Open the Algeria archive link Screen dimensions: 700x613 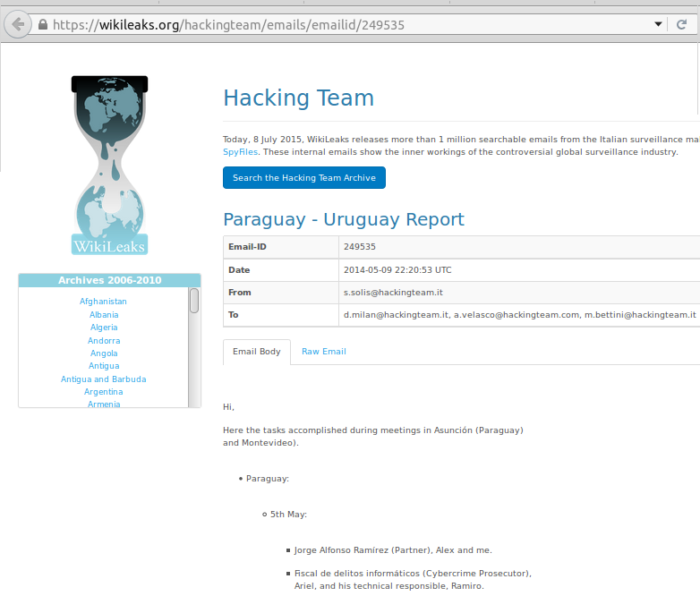pos(104,328)
